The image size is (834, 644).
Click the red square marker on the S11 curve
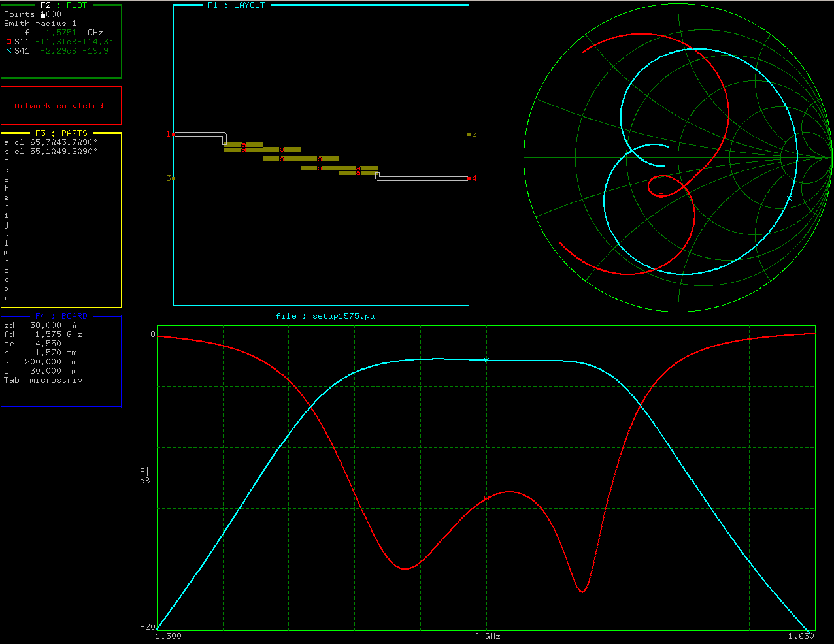tap(486, 498)
